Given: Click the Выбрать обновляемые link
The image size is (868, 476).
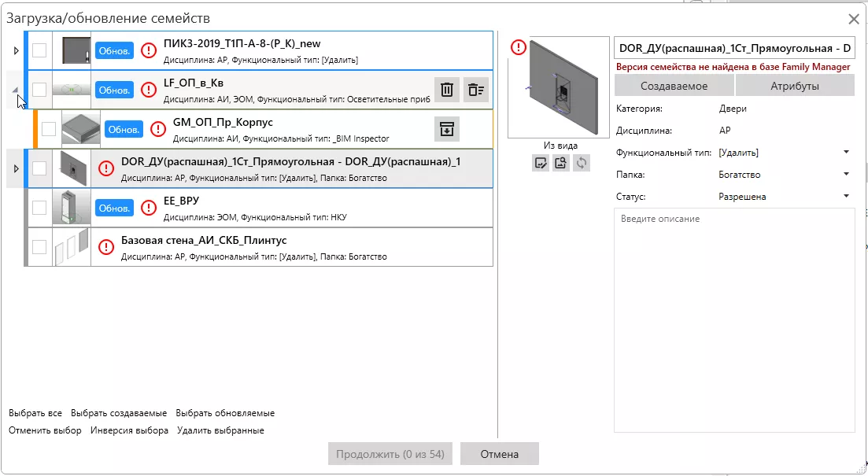Looking at the screenshot, I should (225, 413).
